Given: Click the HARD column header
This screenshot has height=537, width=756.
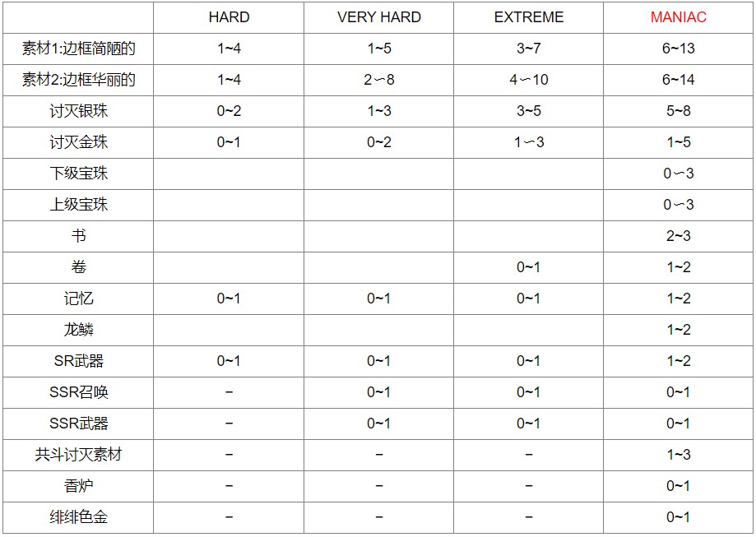Looking at the screenshot, I should tap(229, 17).
